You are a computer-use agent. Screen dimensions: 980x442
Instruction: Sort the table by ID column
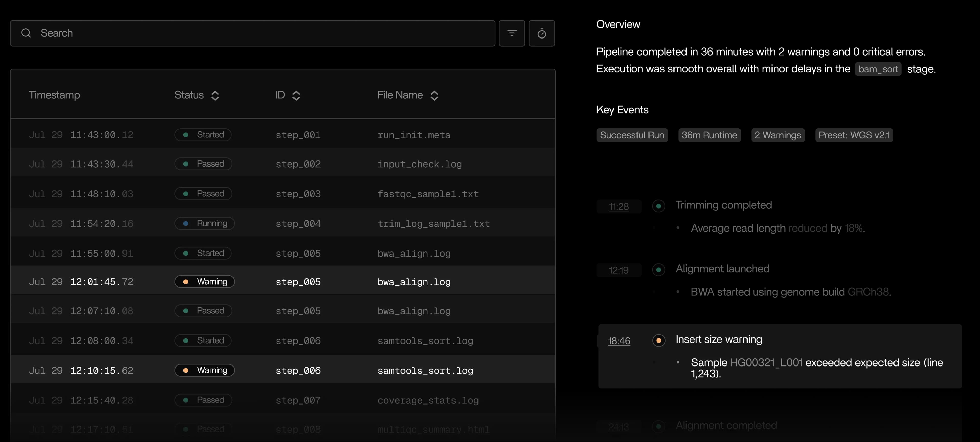[x=296, y=95]
